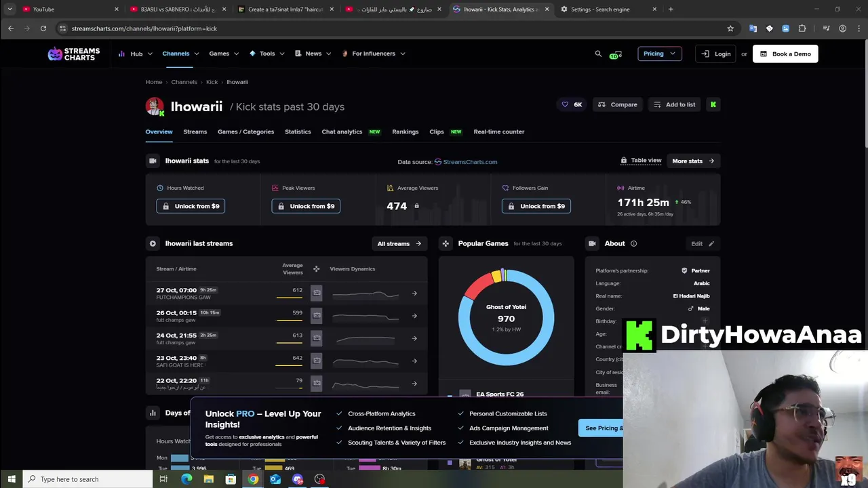The width and height of the screenshot is (868, 488).
Task: Open Microsoft Edge from the taskbar
Action: click(x=186, y=479)
